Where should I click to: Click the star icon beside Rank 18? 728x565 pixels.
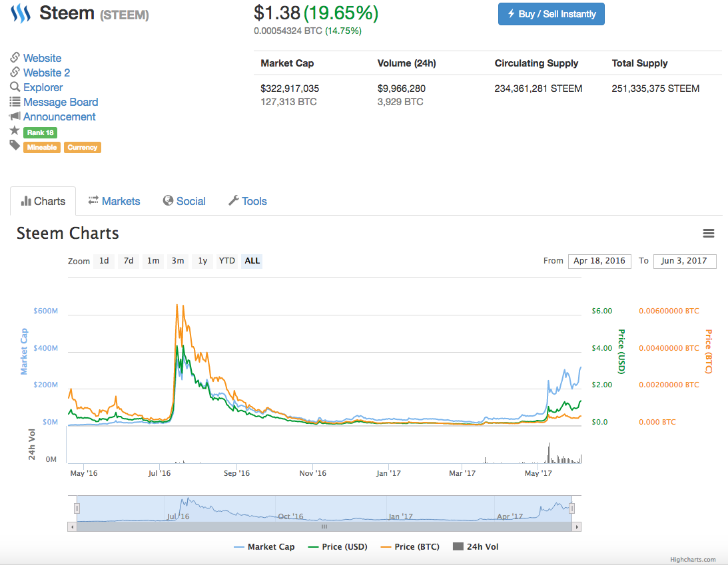pyautogui.click(x=15, y=131)
